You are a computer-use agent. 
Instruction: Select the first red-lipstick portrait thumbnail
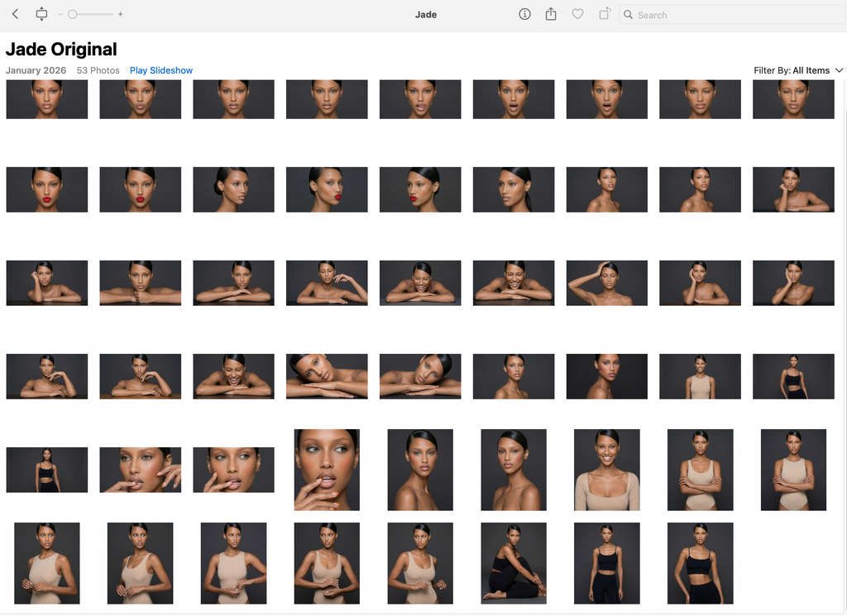click(x=46, y=189)
